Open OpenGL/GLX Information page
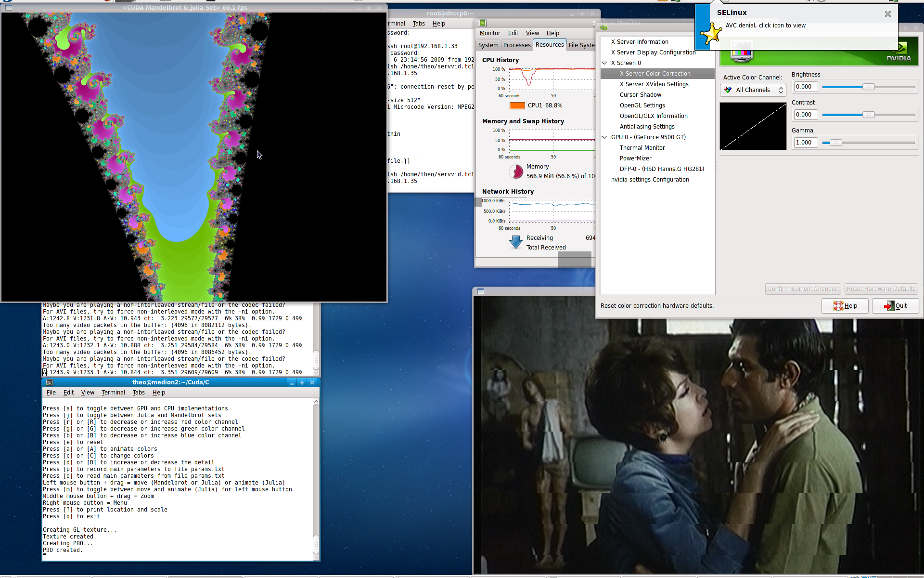 (x=654, y=116)
